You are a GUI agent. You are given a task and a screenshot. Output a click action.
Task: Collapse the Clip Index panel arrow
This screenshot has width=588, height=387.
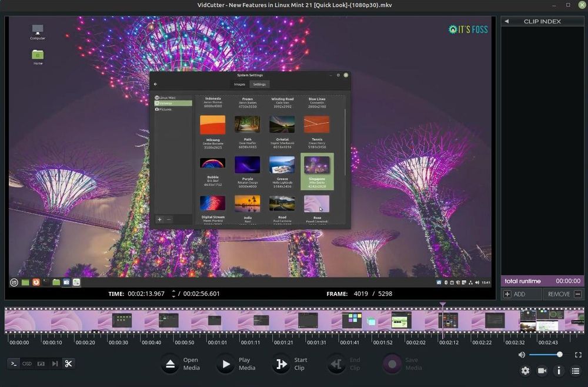[x=506, y=21]
